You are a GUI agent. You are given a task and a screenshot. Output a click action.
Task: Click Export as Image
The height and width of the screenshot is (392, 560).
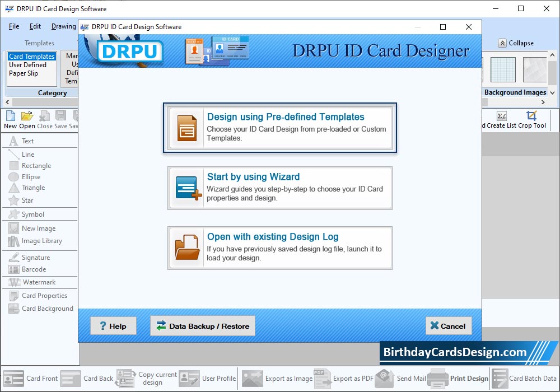277,379
